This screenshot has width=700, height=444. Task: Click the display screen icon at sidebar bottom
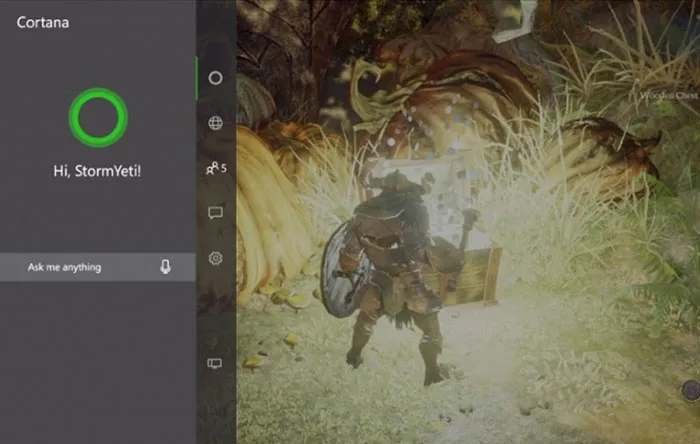215,363
